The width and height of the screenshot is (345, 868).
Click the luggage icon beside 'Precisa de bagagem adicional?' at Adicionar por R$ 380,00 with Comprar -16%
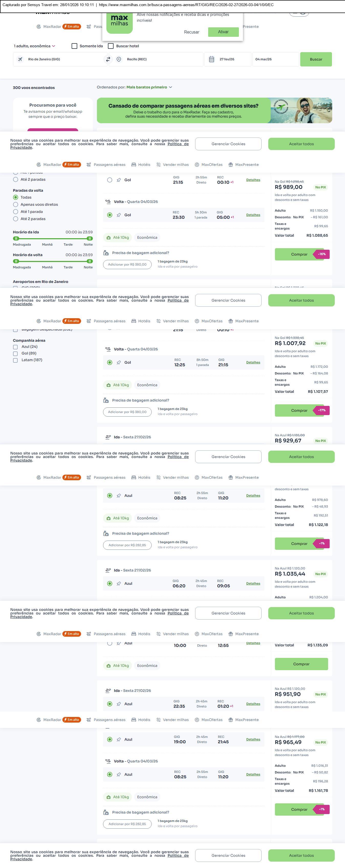point(106,253)
